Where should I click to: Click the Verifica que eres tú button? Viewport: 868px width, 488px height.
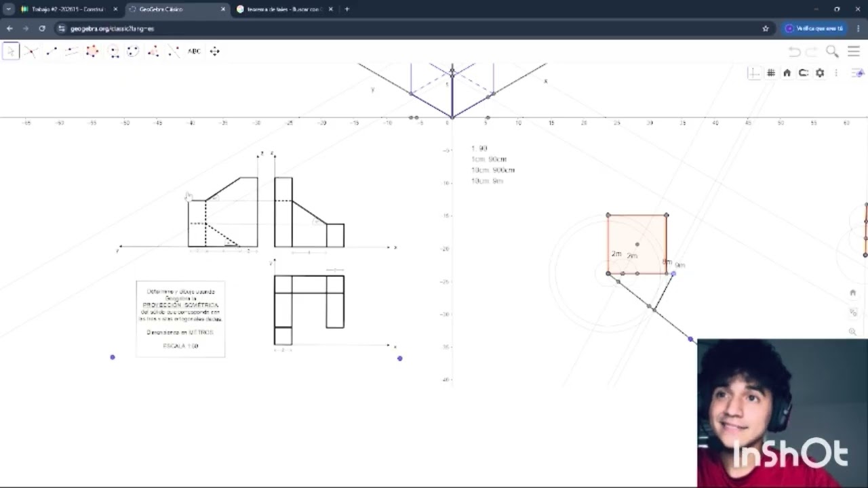[814, 28]
